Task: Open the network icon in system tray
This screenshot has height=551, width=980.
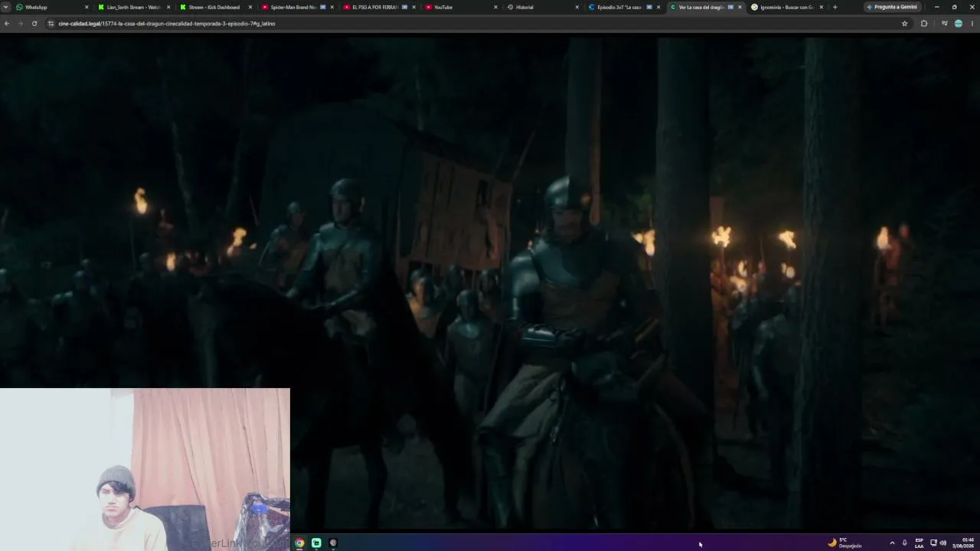Action: click(933, 543)
